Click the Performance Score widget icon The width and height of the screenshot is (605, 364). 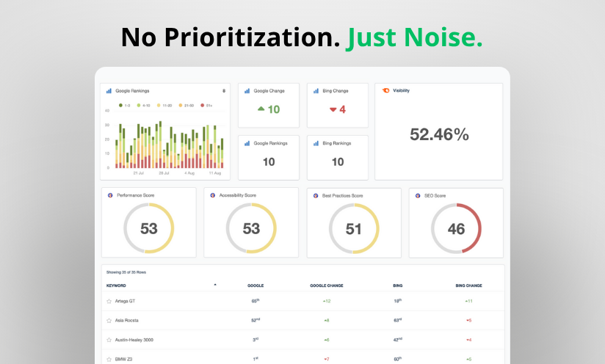tap(110, 195)
